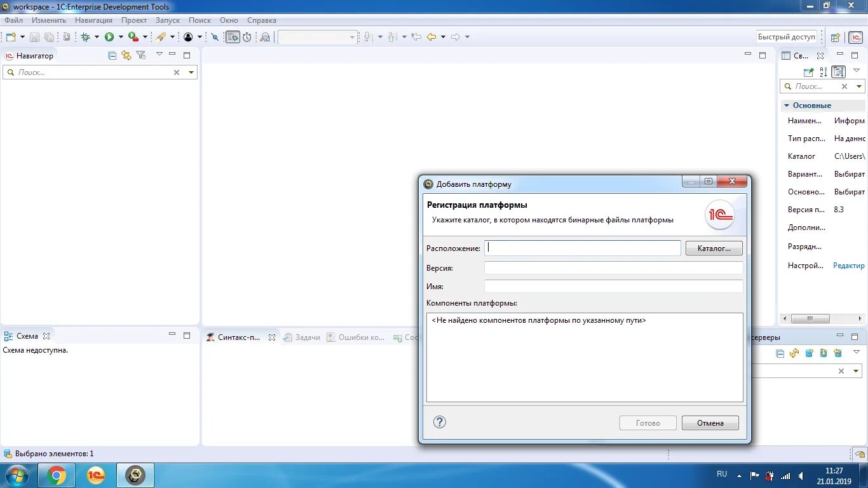Click the Расположение input field
Image resolution: width=868 pixels, height=488 pixels.
pyautogui.click(x=583, y=248)
